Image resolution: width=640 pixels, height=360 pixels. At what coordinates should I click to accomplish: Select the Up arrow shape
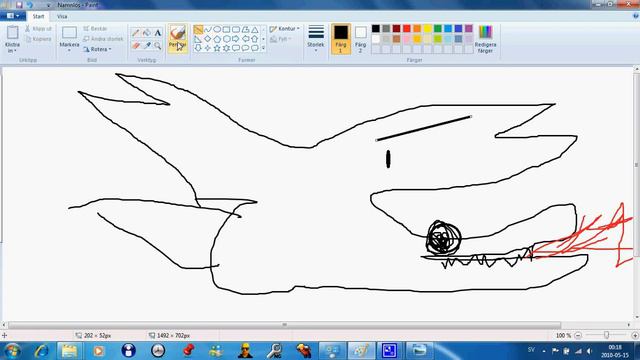tap(255, 39)
